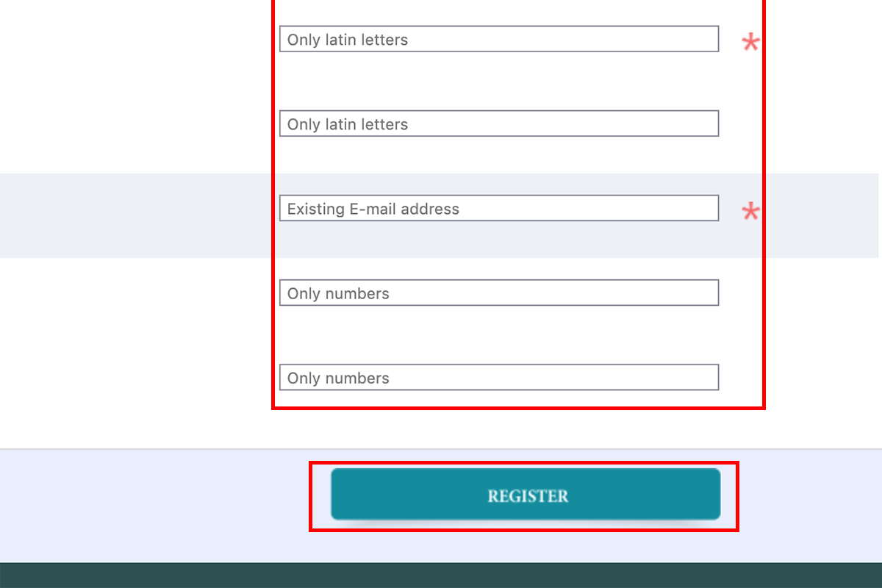Focus the Only numbers field directly below the e-mail field

point(499,293)
